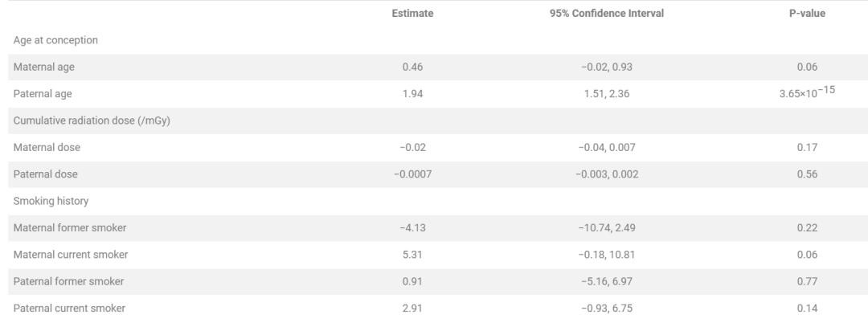Image resolution: width=868 pixels, height=327 pixels.
Task: Click the Paternal age estimate value 1.94
Action: point(412,94)
